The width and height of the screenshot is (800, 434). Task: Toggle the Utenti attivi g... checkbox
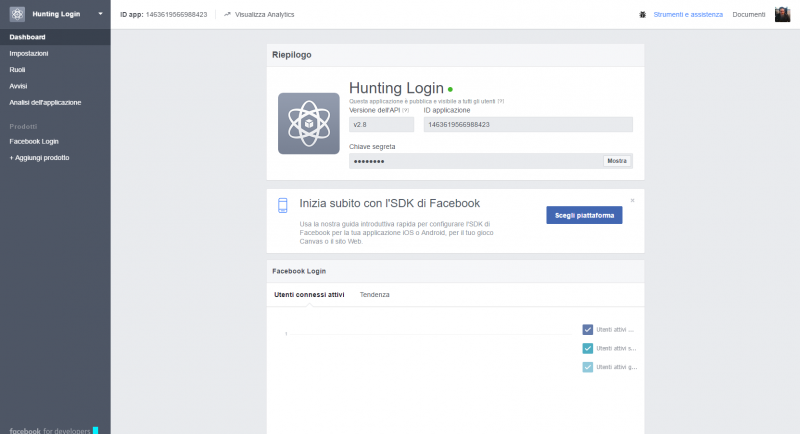click(588, 367)
